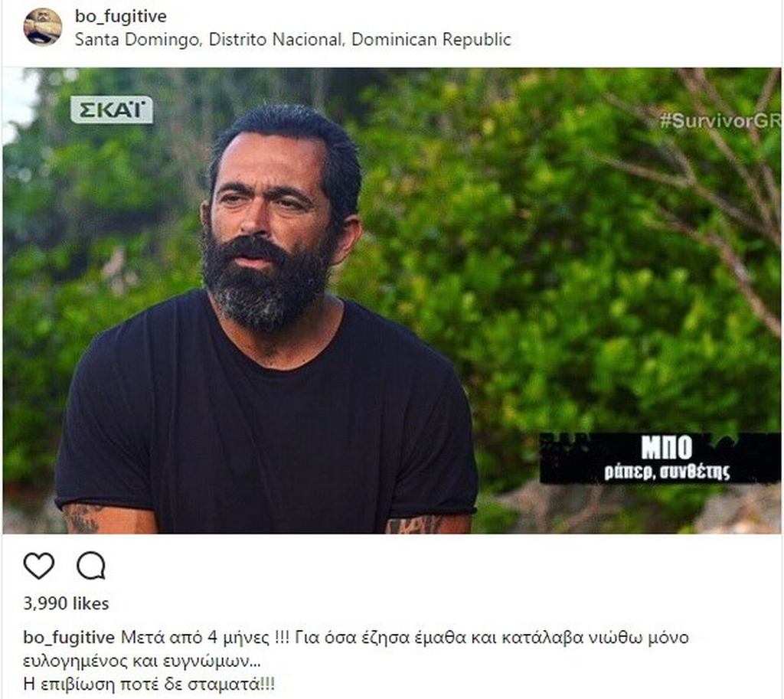Click the #SurvivorGR hashtag watermark
Screen dimensions: 784x699
tap(720, 121)
